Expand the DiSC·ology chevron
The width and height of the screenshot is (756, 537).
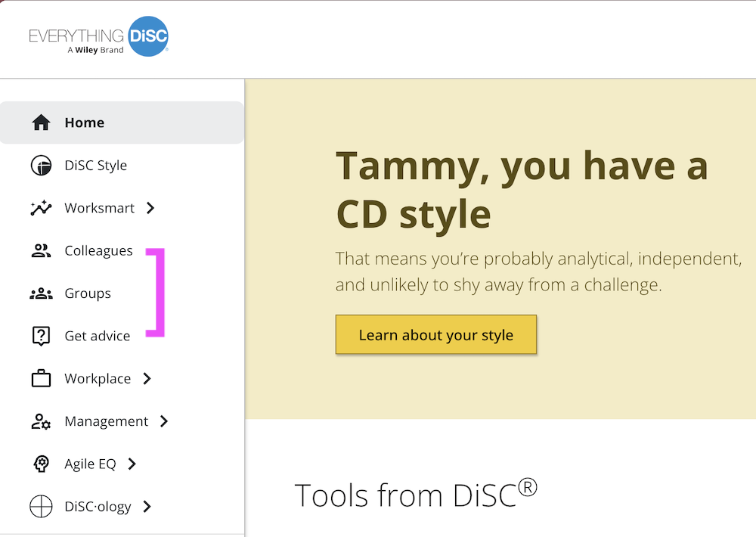[147, 507]
